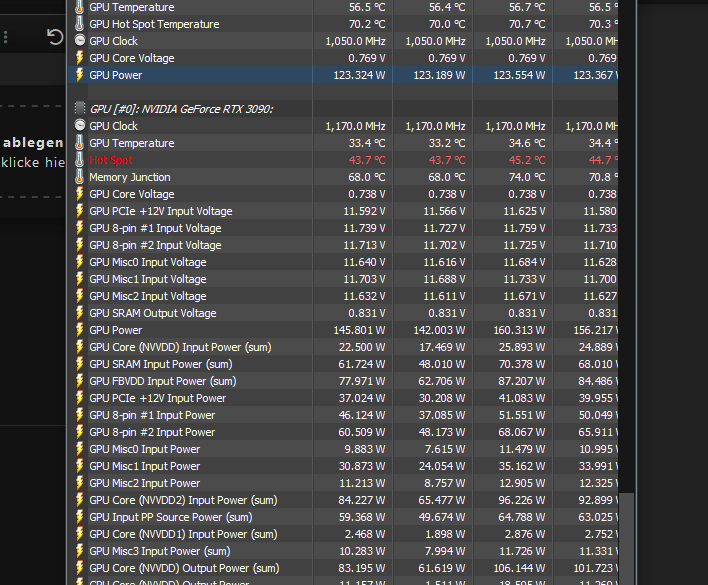Click the red thermometer icon of Hot Spot
Viewport: 708px width, 585px height.
point(79,160)
